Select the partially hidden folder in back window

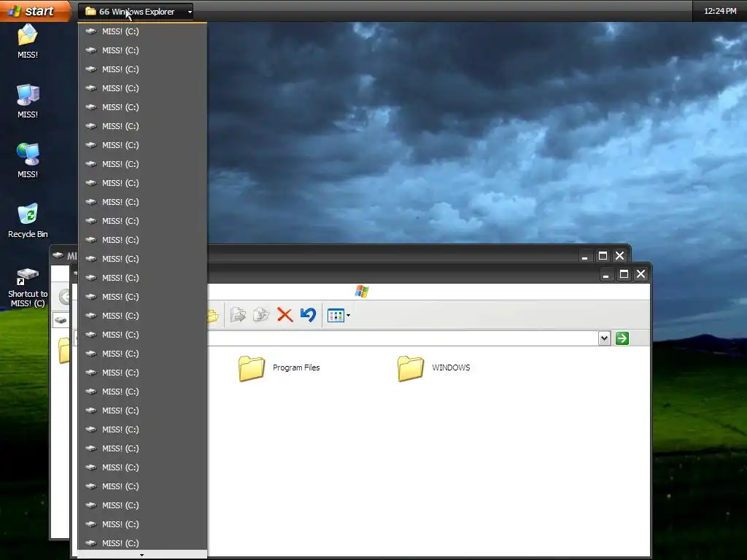(63, 351)
